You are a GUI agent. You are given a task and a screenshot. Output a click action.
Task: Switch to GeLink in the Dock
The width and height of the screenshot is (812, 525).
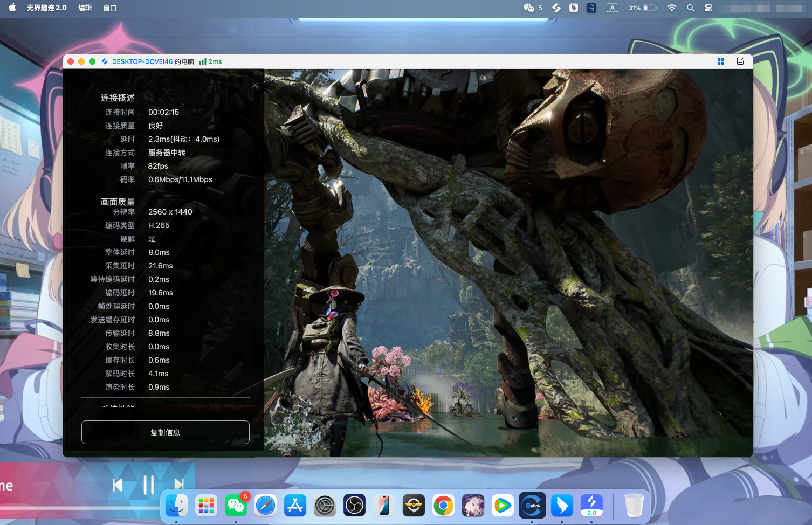tap(533, 506)
